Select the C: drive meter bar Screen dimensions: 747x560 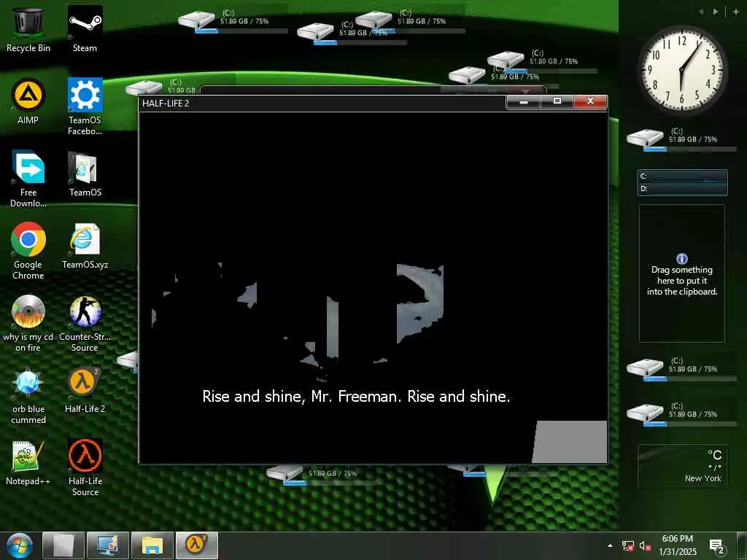coord(682,176)
